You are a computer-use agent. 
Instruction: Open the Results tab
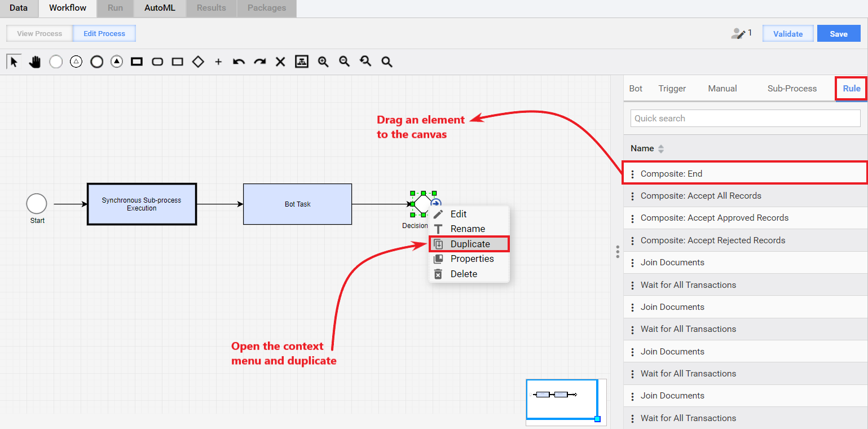click(212, 8)
